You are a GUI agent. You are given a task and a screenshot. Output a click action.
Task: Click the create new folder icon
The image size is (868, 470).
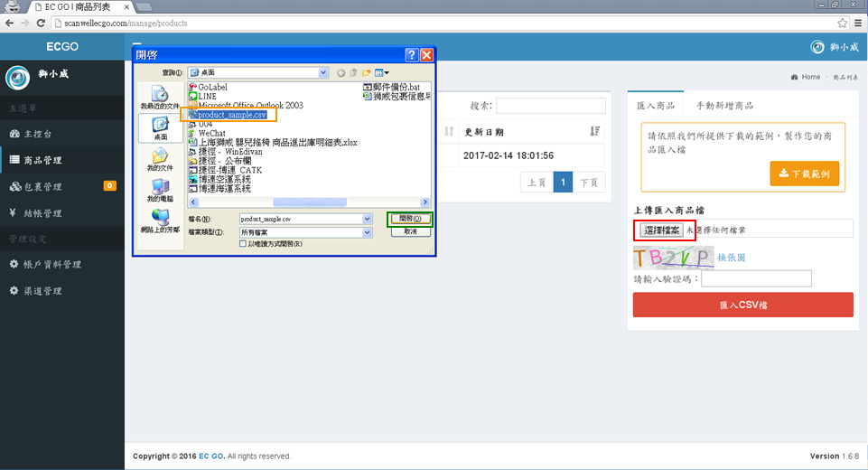pyautogui.click(x=368, y=72)
